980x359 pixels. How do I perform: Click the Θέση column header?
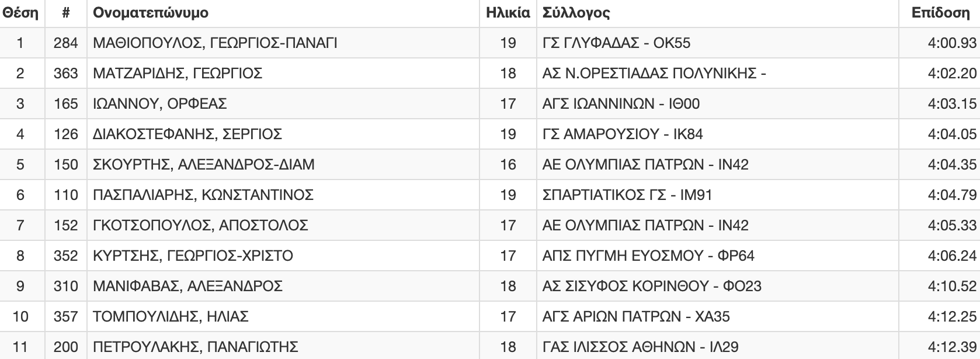[20, 13]
